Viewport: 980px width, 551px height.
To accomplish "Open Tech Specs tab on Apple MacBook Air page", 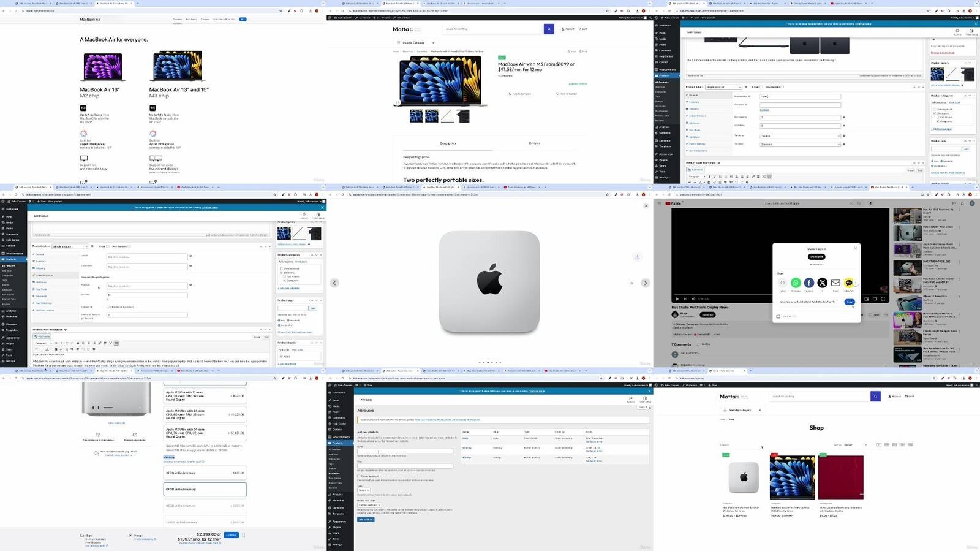I will coord(191,20).
